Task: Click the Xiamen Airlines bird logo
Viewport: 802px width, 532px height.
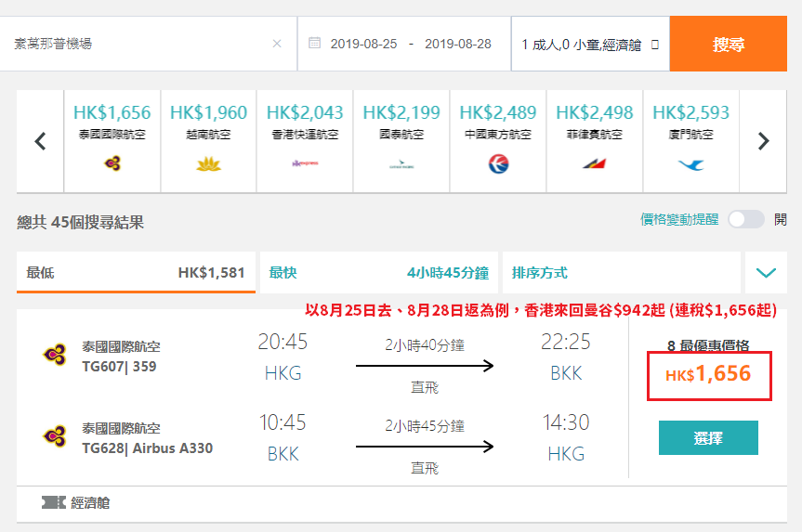Action: [691, 164]
